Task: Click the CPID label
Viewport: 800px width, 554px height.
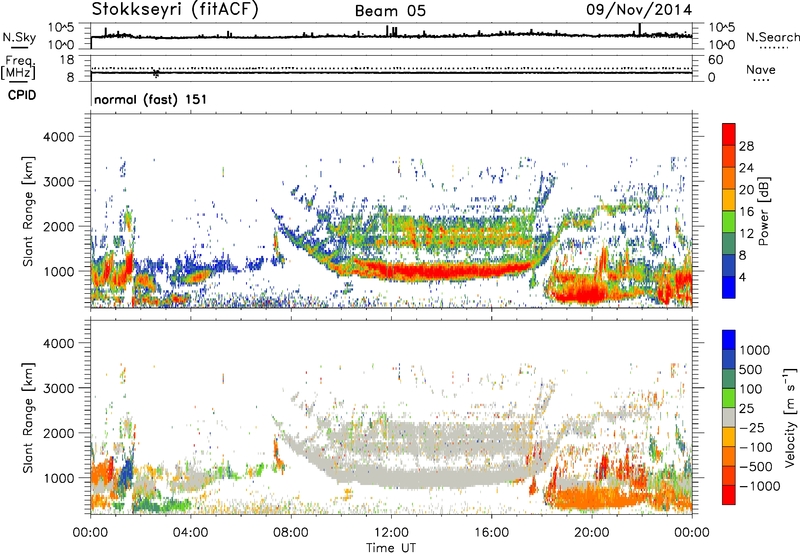Action: [x=22, y=95]
